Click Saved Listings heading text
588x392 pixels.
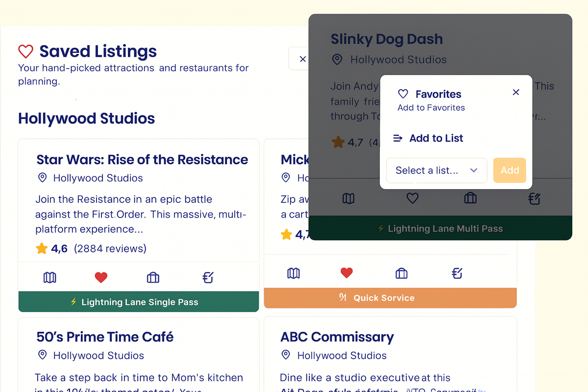[x=98, y=51]
